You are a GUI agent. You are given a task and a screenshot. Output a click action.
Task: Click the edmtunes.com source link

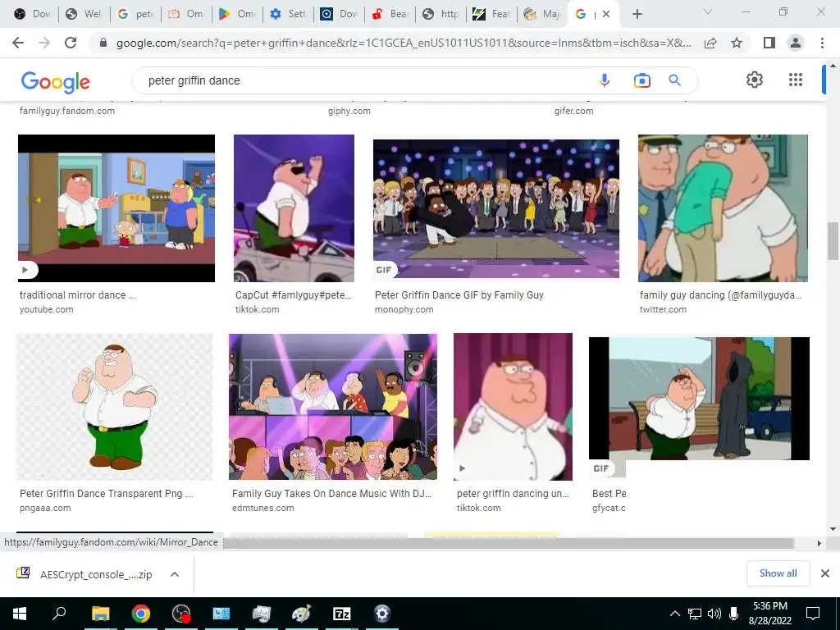click(263, 508)
